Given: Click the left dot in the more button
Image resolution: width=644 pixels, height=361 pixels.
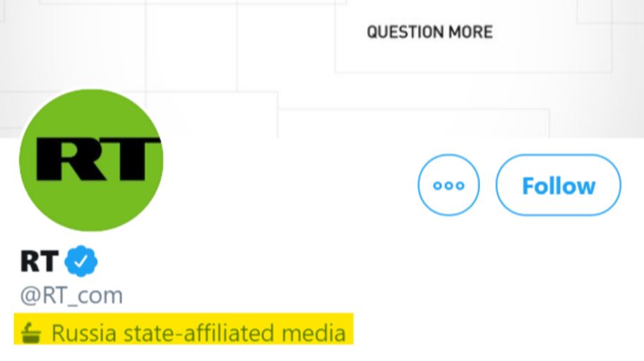Looking at the screenshot, I should coord(438,186).
